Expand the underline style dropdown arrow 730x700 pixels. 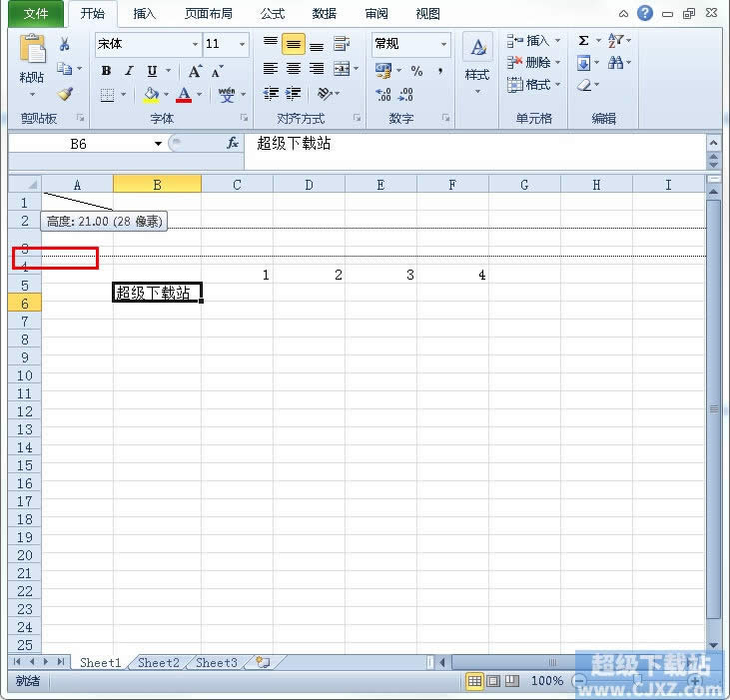[169, 71]
